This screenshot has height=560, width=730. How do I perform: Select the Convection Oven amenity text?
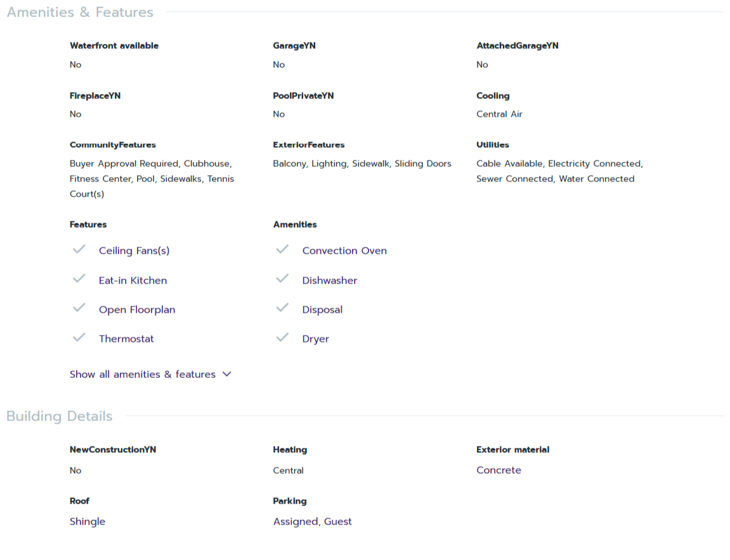pyautogui.click(x=344, y=251)
